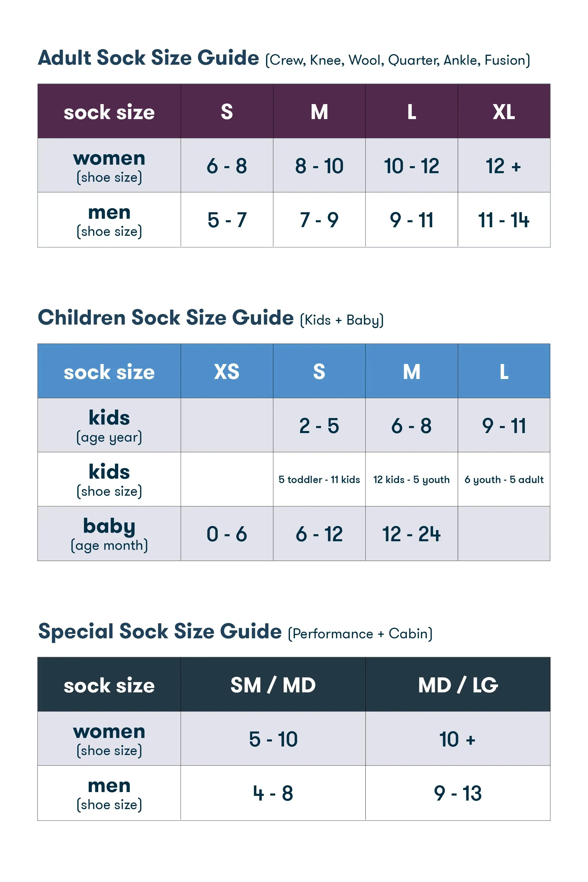Image resolution: width=588 pixels, height=882 pixels.
Task: Click the baby 0 - 6 months cell
Action: tap(227, 534)
